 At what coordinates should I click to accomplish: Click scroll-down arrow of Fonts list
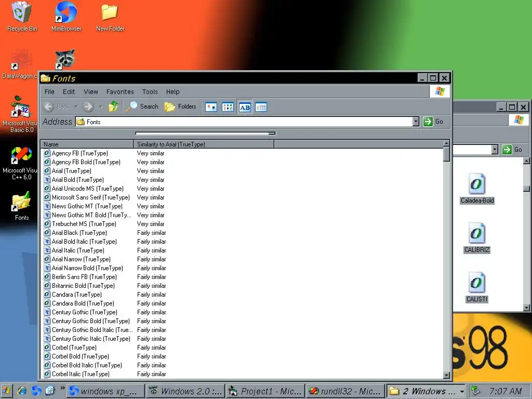(x=446, y=375)
